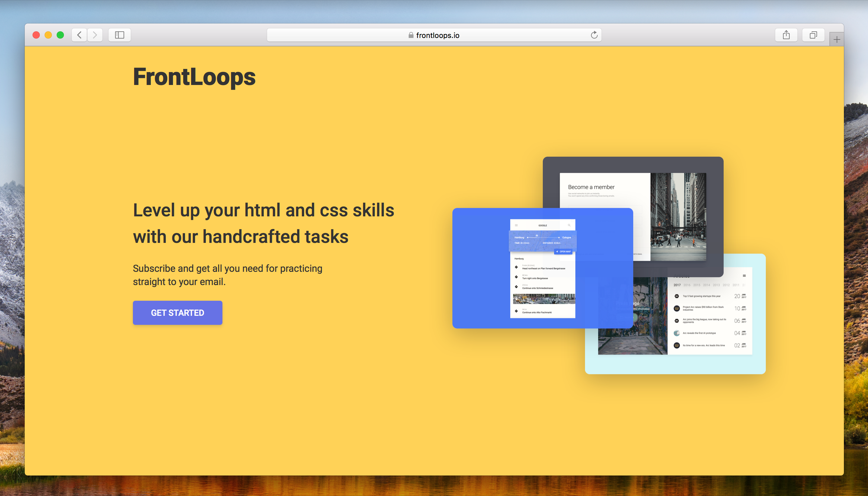Click the lock icon beside frontloops.io
868x496 pixels.
pyautogui.click(x=411, y=35)
